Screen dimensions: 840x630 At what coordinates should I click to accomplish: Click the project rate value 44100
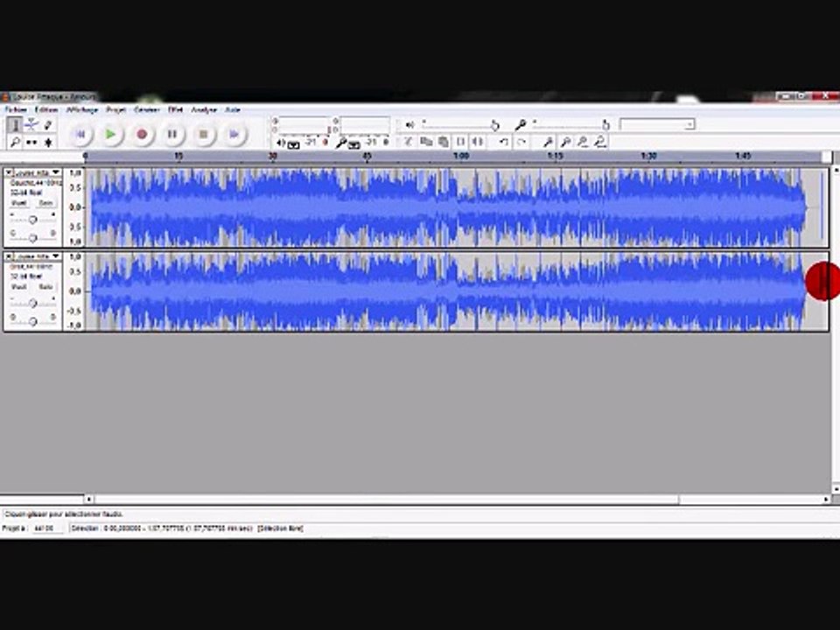pyautogui.click(x=45, y=528)
